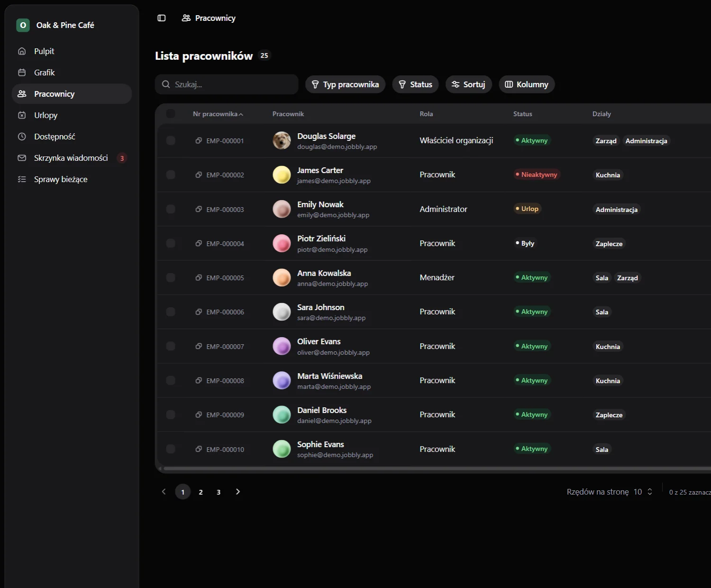Click the Oak & Pine Café logo badge
The width and height of the screenshot is (711, 588).
coord(23,25)
